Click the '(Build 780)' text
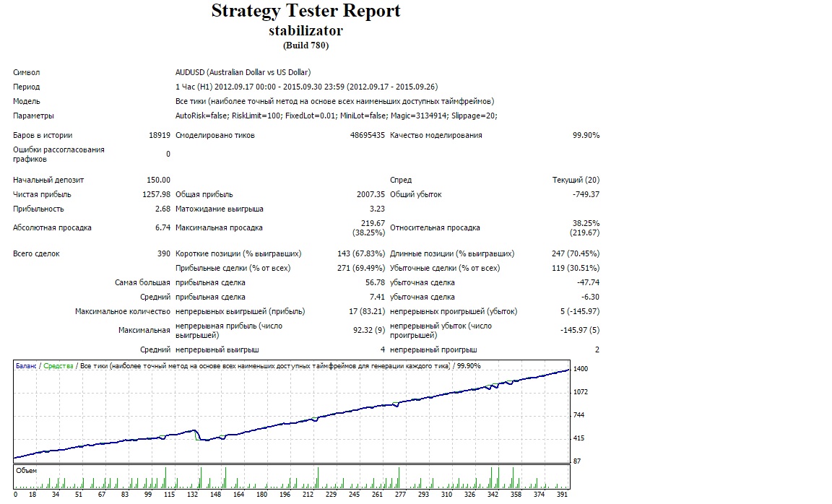 pos(305,45)
